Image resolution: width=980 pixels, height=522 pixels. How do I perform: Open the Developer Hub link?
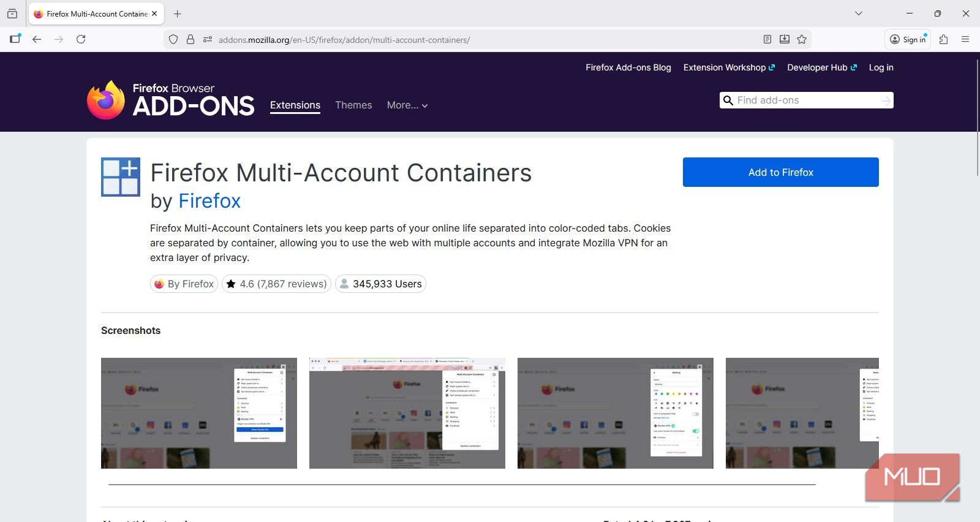point(822,67)
